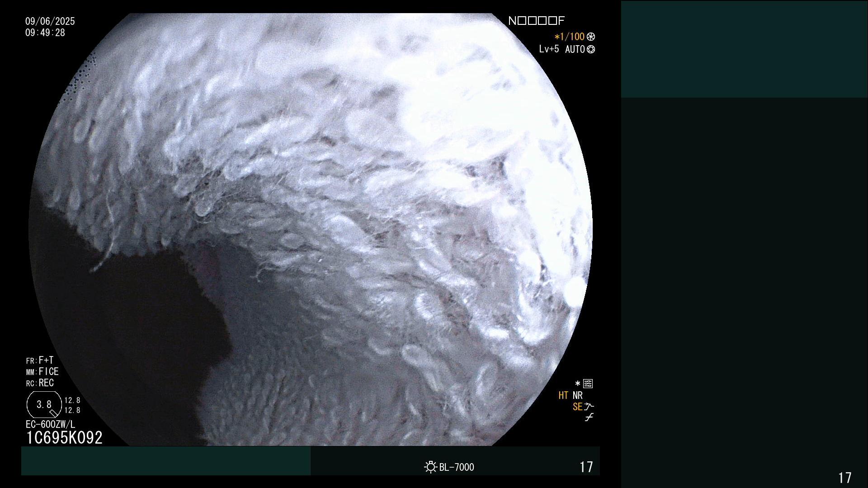Image resolution: width=868 pixels, height=488 pixels.
Task: Click the light source sun icon by BL-7000
Action: (x=430, y=467)
